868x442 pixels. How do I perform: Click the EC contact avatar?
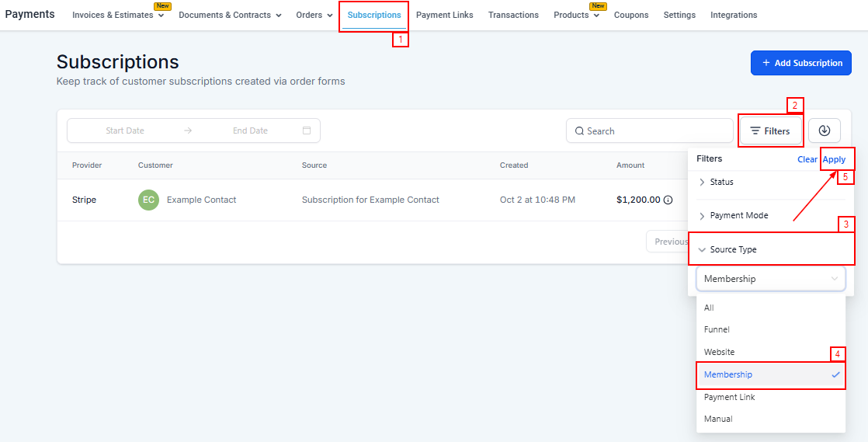[148, 200]
